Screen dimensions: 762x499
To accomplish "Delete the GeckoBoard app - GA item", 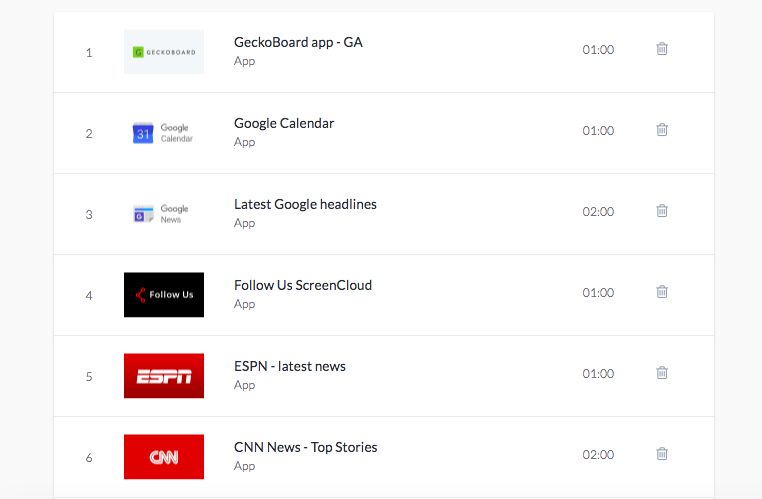I will coord(661,49).
